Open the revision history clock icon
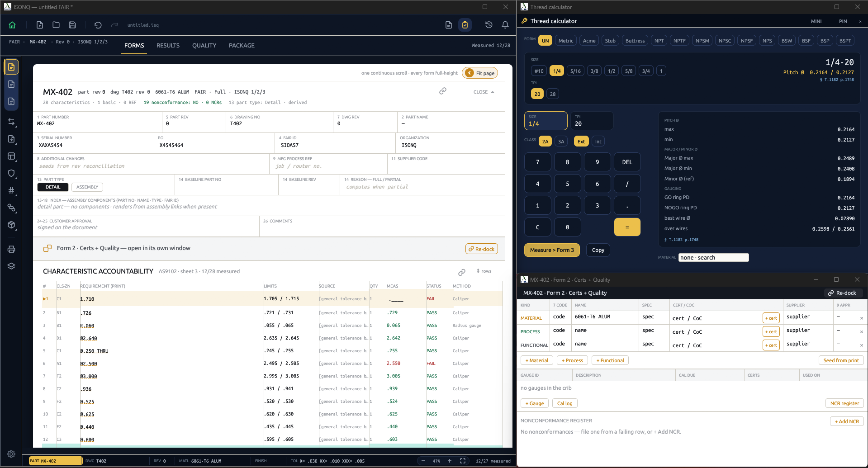The height and width of the screenshot is (468, 868). click(489, 25)
